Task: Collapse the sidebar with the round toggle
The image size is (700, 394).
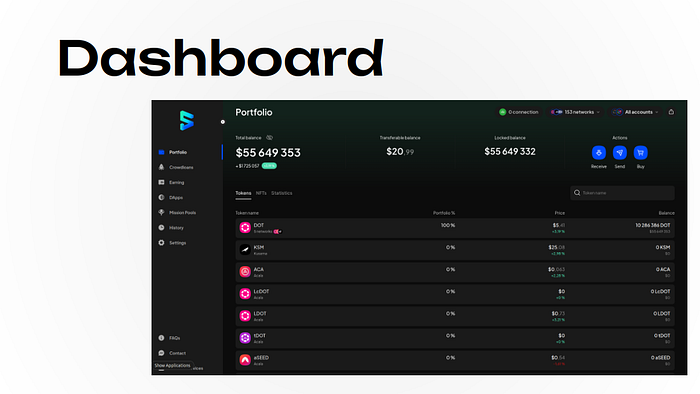Action: 223,122
